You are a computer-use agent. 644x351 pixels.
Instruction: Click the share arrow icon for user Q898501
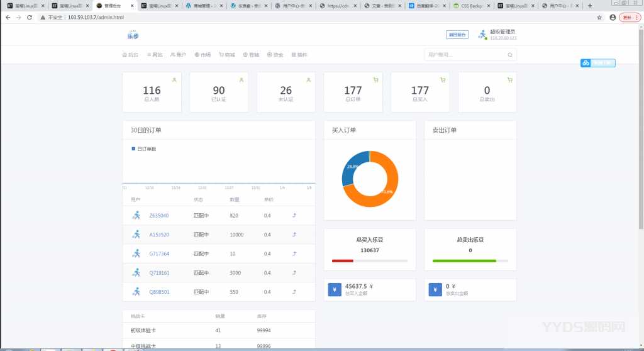(294, 292)
